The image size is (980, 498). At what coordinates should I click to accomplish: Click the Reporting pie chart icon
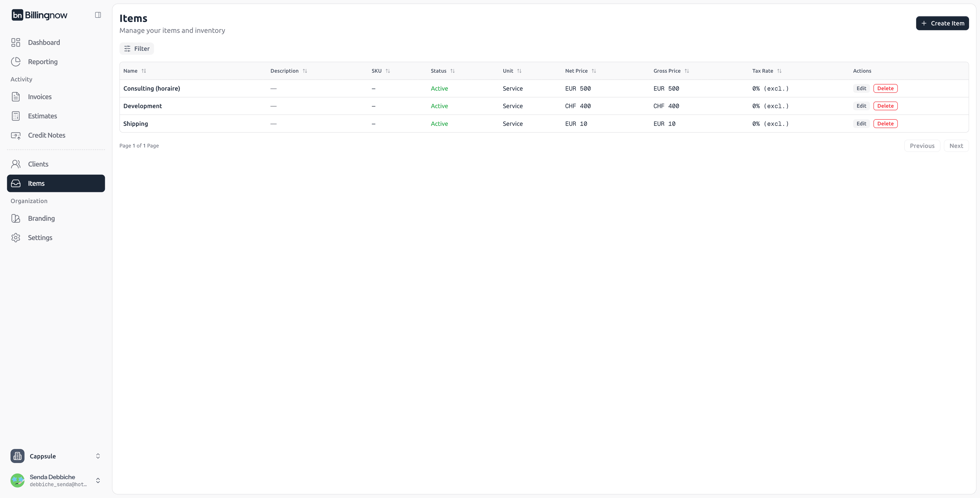(x=16, y=62)
